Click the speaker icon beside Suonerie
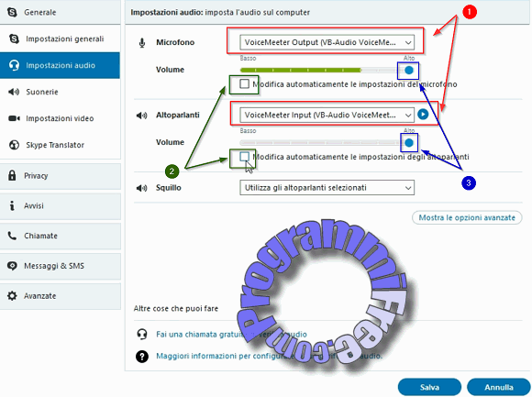 pyautogui.click(x=14, y=92)
